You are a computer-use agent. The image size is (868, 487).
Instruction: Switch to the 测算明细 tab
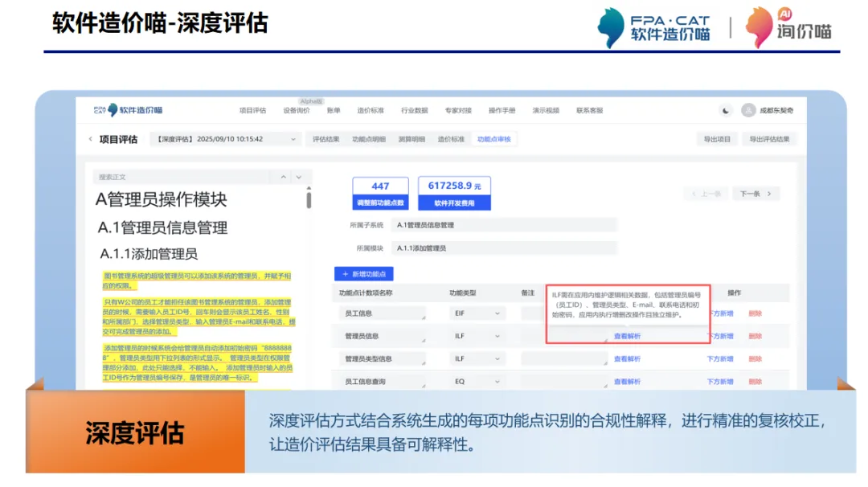click(x=411, y=140)
